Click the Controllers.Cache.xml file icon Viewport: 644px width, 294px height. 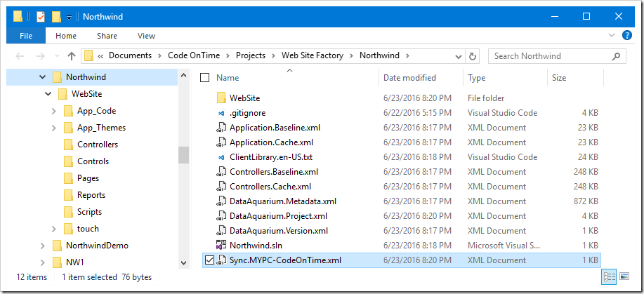[221, 187]
